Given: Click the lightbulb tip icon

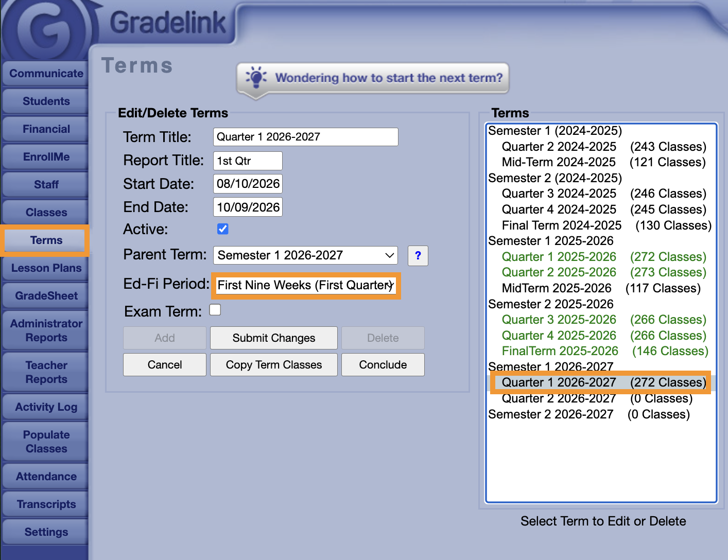Looking at the screenshot, I should pyautogui.click(x=256, y=77).
